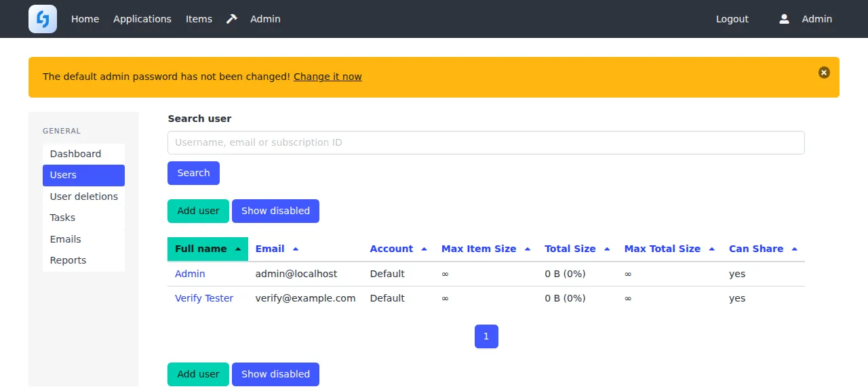868x391 pixels.
Task: Open Reports in the sidebar
Action: [83, 260]
